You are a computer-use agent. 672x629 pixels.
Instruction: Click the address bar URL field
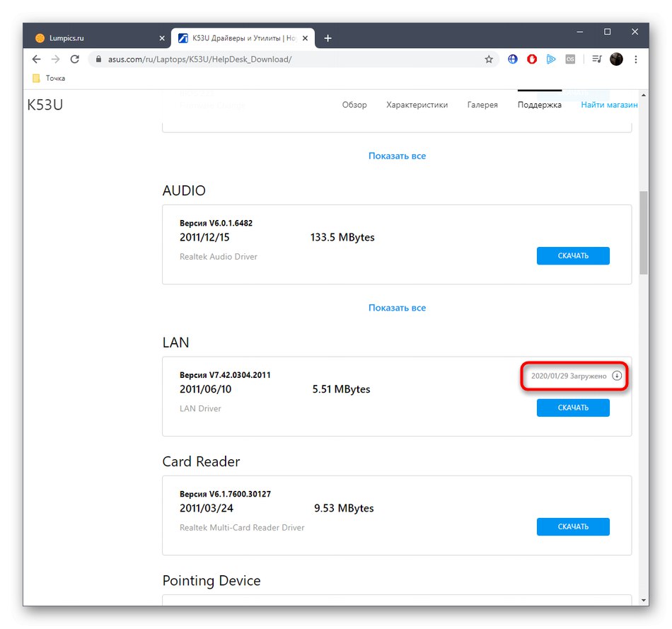click(x=283, y=59)
